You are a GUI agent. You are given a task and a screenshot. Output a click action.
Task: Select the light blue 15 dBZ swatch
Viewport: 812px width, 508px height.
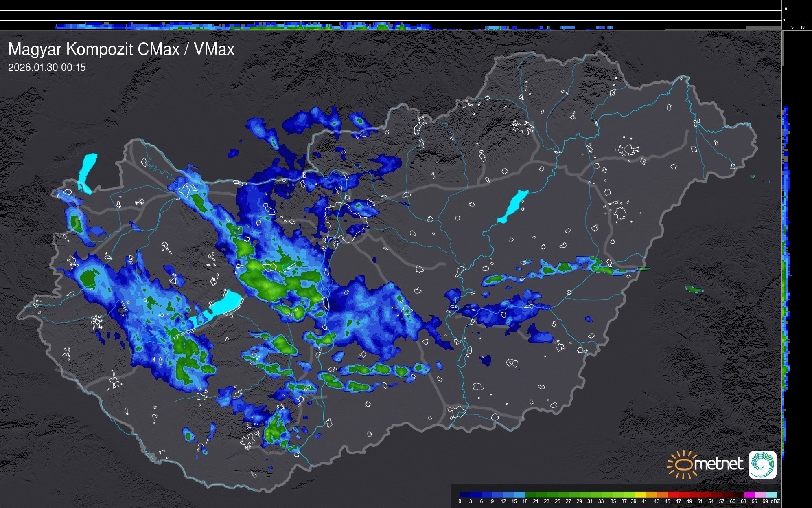click(x=519, y=495)
